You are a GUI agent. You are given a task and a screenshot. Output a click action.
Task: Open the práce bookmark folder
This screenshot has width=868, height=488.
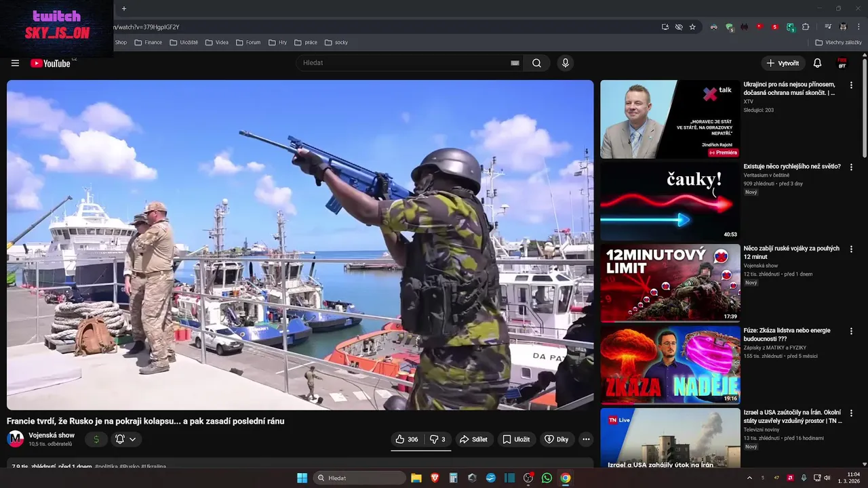tap(306, 42)
